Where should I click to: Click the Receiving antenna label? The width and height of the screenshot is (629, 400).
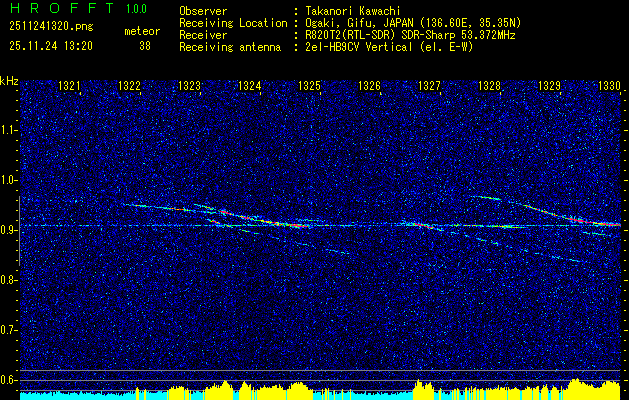click(230, 47)
